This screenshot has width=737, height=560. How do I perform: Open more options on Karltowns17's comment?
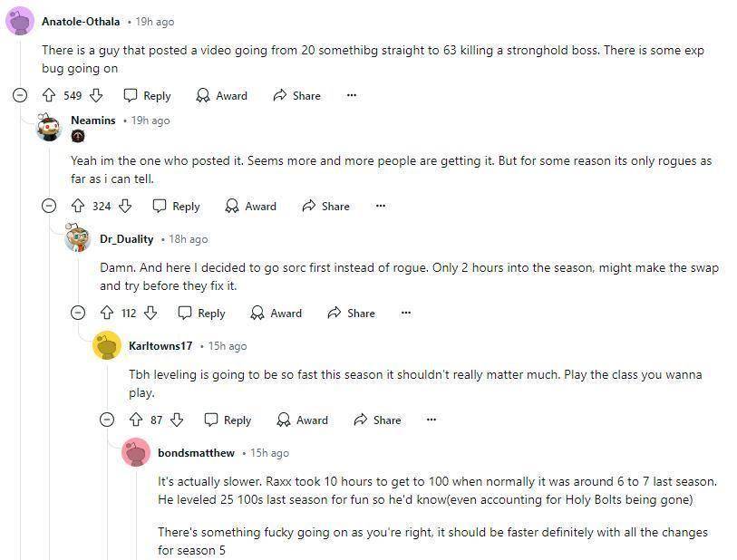[432, 420]
